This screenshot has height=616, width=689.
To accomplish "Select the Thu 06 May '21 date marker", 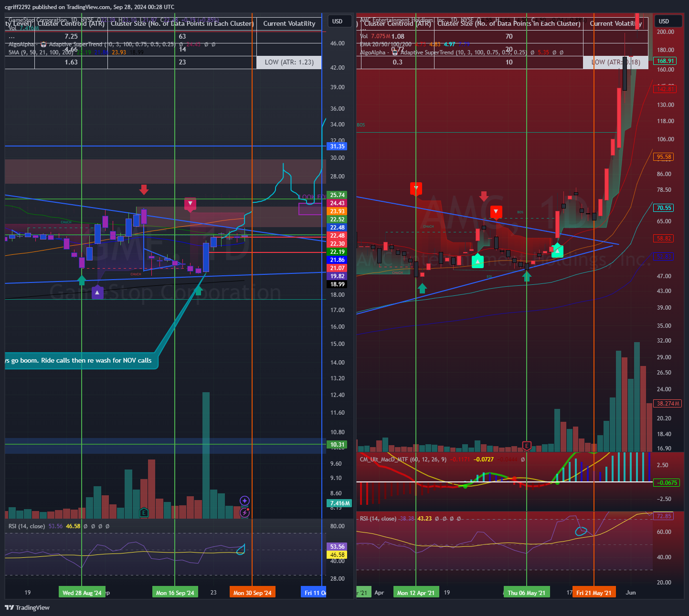I will pos(527,593).
